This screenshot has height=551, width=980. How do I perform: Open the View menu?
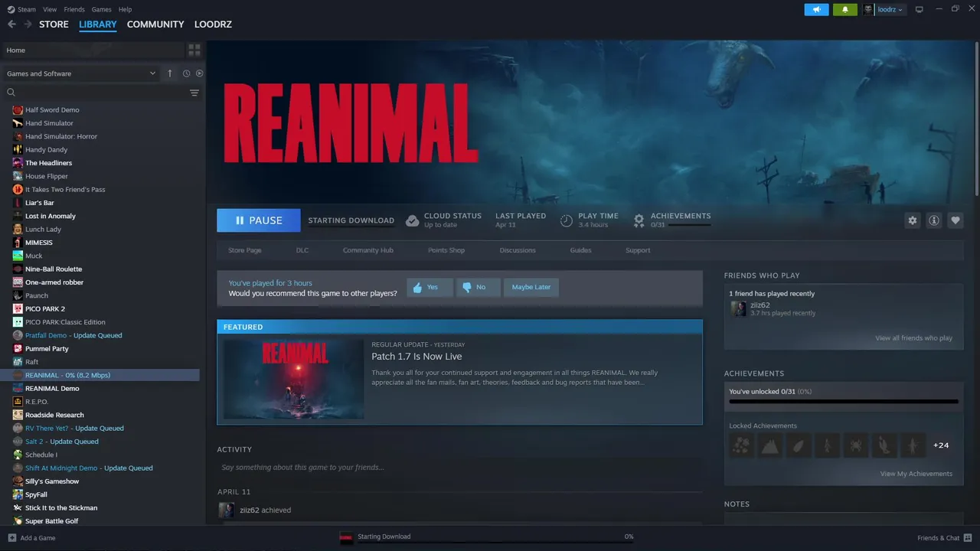[x=50, y=9]
